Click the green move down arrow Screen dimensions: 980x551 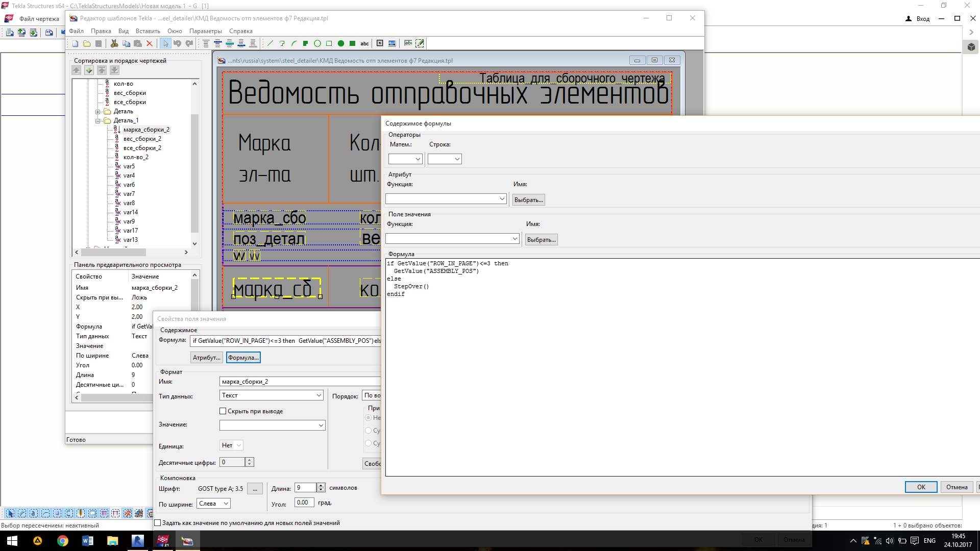pos(89,70)
